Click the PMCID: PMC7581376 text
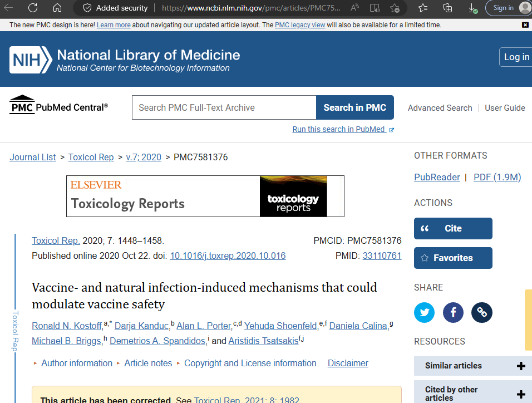 coord(358,240)
